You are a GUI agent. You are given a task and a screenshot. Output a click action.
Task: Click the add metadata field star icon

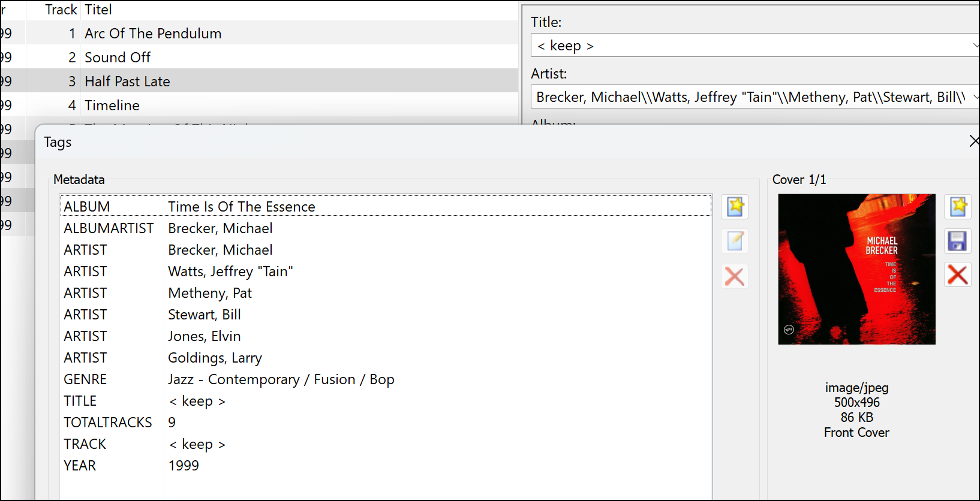pyautogui.click(x=735, y=207)
